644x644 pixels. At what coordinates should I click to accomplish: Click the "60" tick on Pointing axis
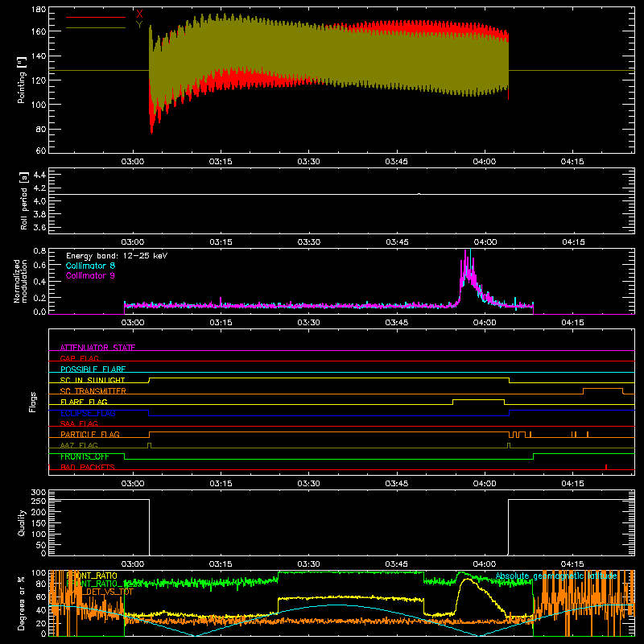click(x=41, y=151)
